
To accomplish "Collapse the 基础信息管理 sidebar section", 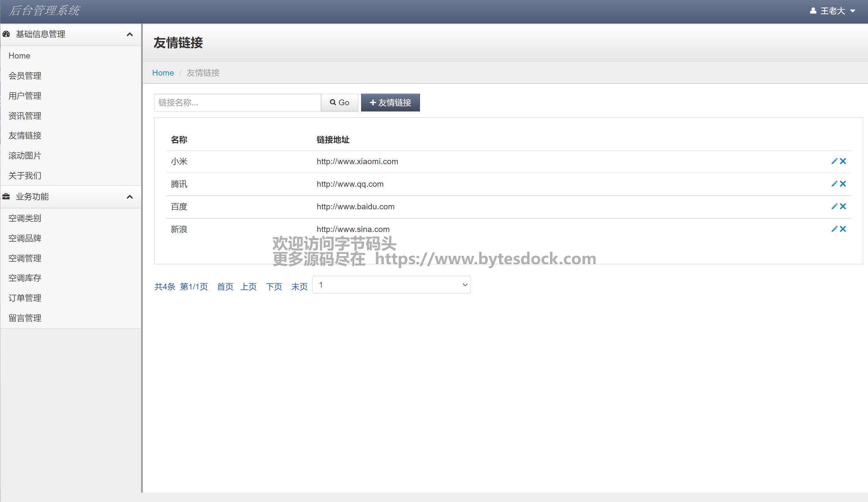I will [x=130, y=35].
